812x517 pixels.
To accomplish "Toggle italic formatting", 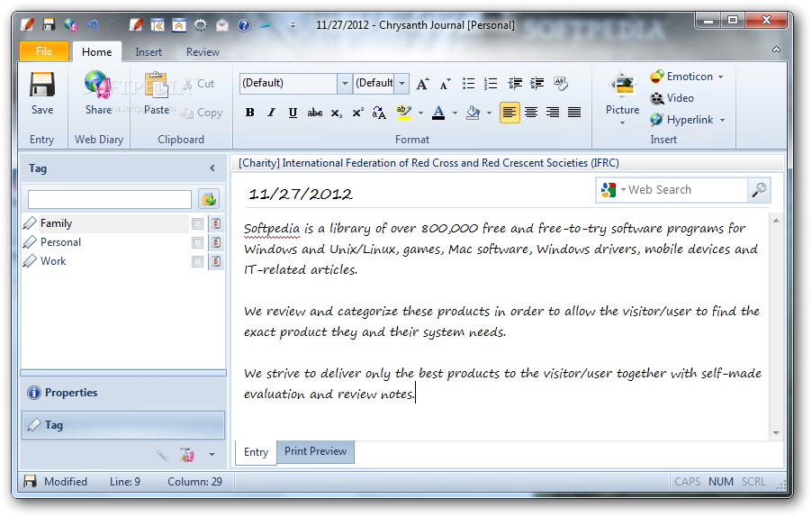I will pos(271,113).
